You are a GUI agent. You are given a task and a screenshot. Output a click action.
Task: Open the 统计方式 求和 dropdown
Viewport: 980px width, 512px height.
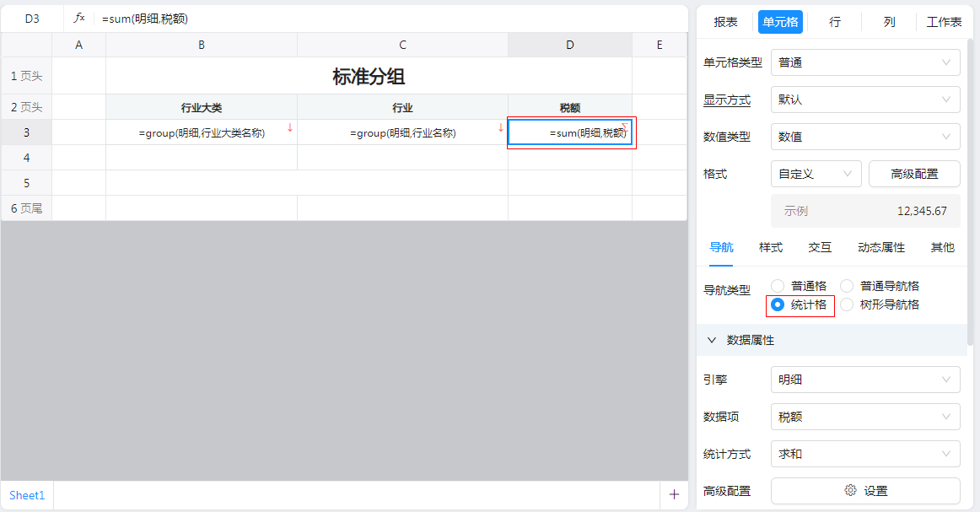865,454
